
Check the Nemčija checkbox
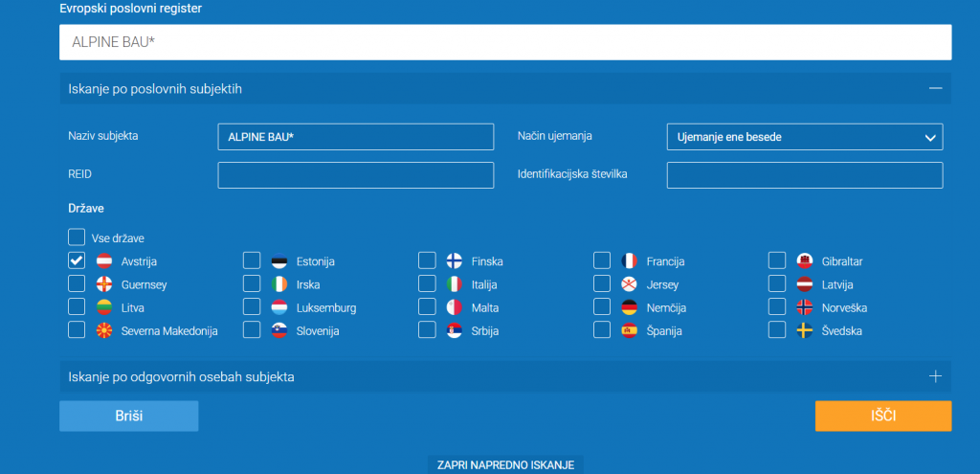pyautogui.click(x=601, y=307)
